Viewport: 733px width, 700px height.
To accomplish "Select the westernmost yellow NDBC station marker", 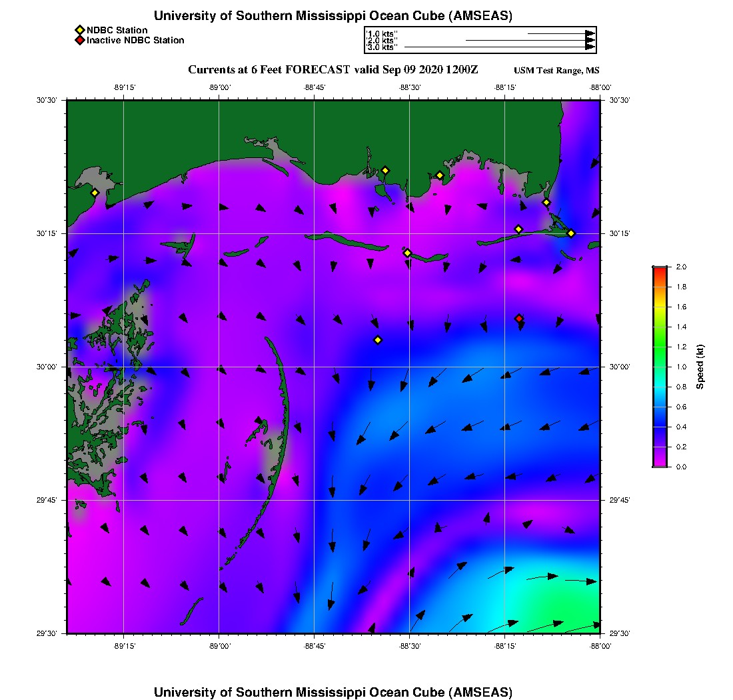I will click(95, 193).
